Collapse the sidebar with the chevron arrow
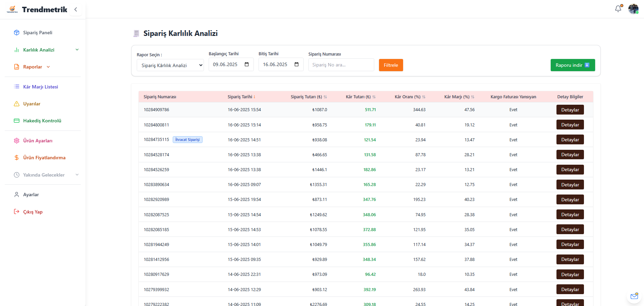This screenshot has height=306, width=644. tap(76, 9)
